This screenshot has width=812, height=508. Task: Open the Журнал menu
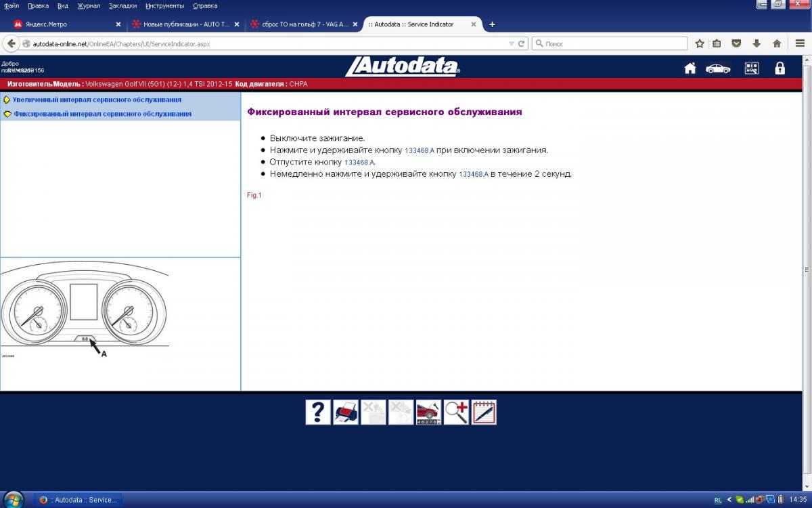point(89,5)
